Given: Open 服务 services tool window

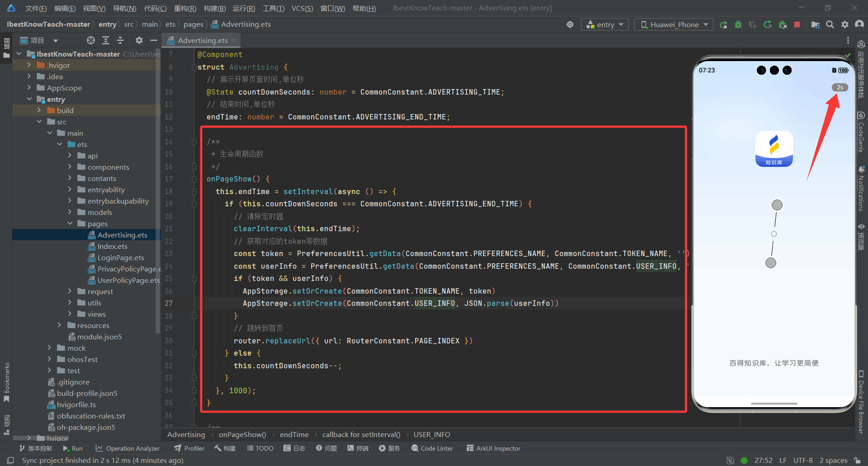Looking at the screenshot, I should coord(389,448).
